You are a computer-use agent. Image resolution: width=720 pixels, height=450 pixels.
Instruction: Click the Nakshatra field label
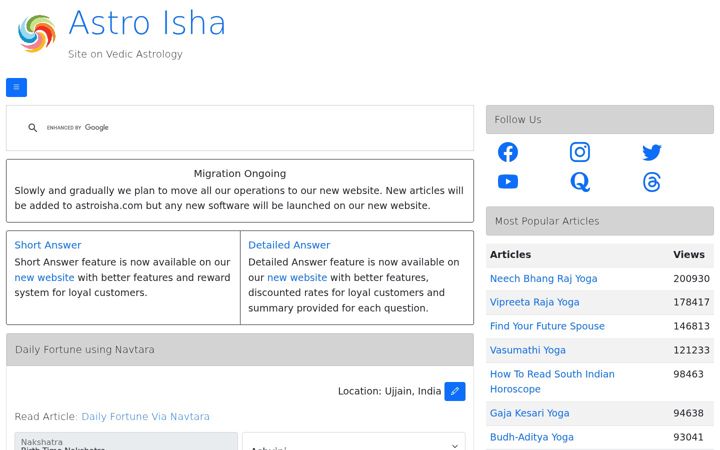[x=41, y=442]
